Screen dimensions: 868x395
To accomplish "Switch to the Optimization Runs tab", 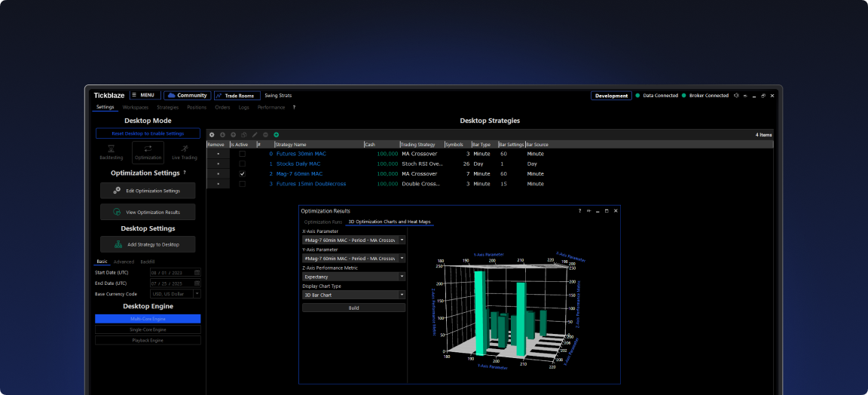I will pyautogui.click(x=322, y=222).
